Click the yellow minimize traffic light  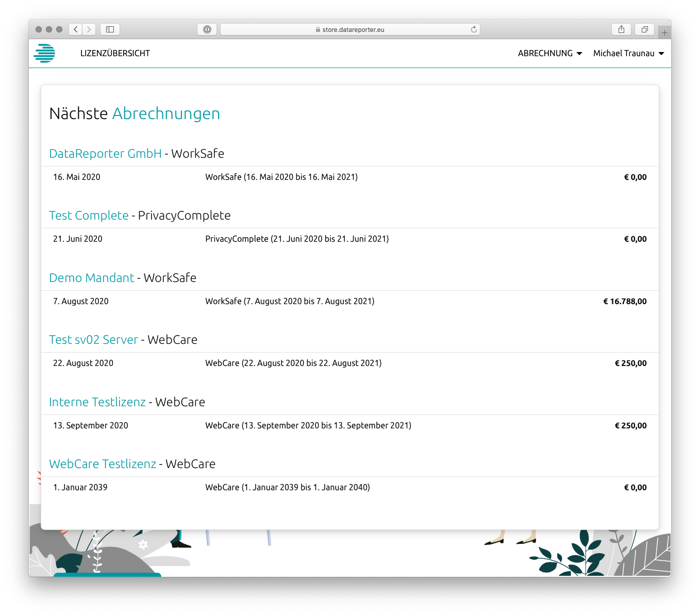coord(49,29)
